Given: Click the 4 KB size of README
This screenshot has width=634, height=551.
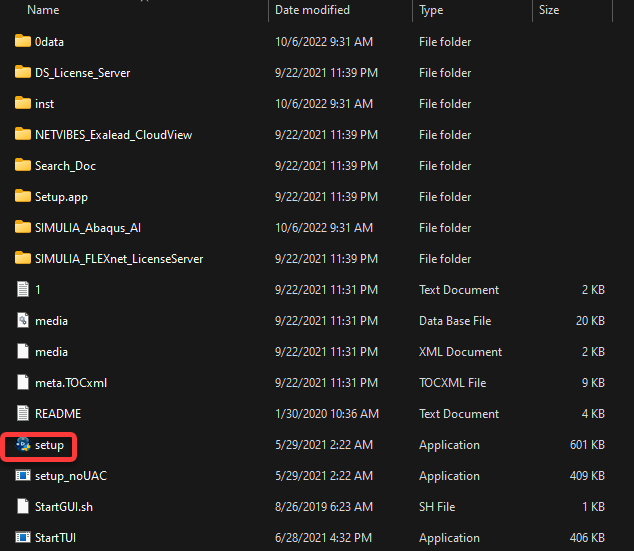Looking at the screenshot, I should [x=593, y=414].
